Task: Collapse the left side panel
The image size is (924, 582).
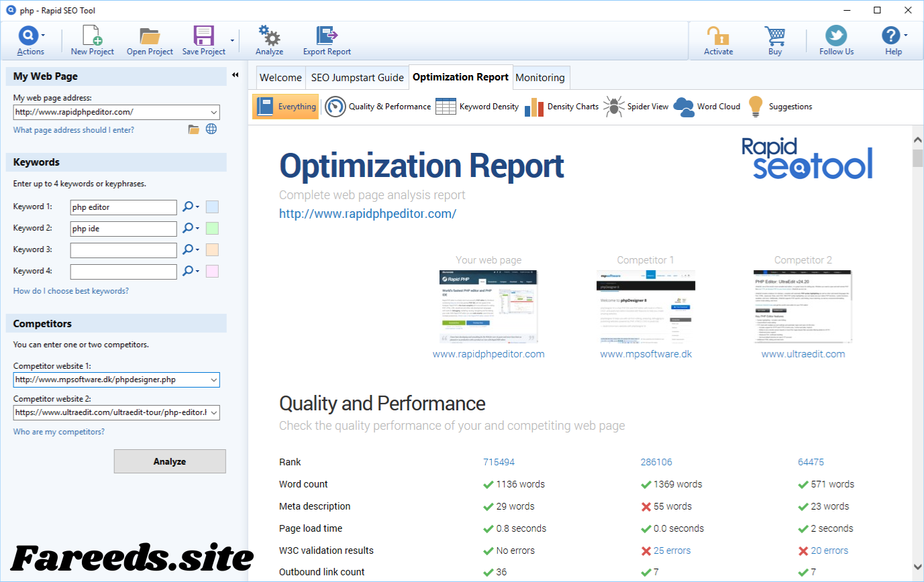Action: pyautogui.click(x=236, y=75)
